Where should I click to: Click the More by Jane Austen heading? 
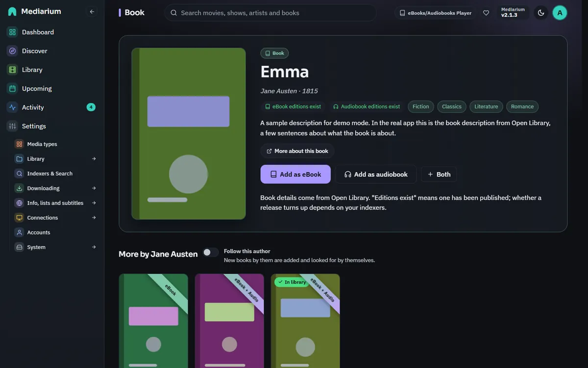click(158, 254)
